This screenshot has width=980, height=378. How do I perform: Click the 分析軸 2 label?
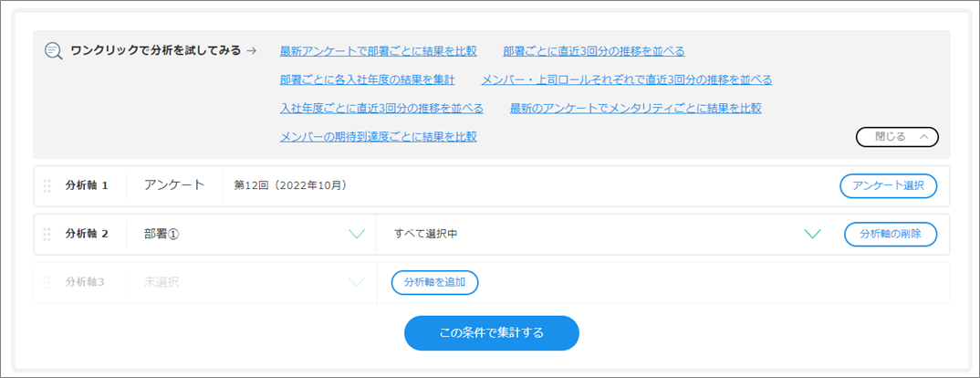coord(87,234)
